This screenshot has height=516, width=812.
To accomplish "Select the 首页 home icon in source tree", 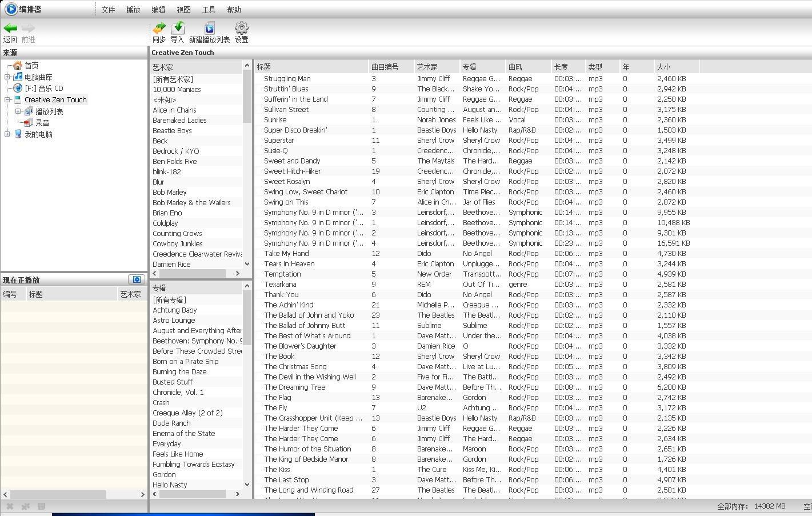I will pyautogui.click(x=18, y=66).
